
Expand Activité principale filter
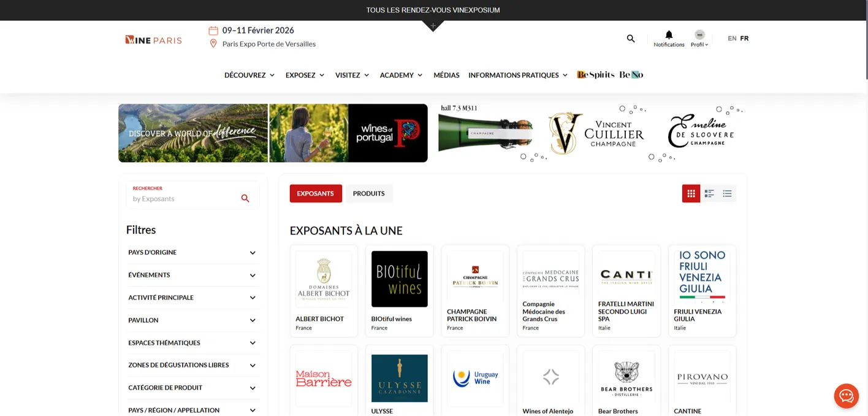coord(192,298)
